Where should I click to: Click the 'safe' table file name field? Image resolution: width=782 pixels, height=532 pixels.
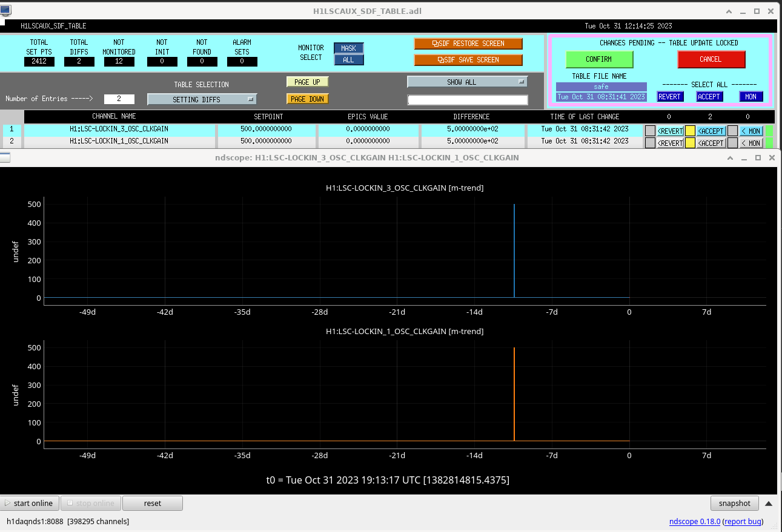tap(601, 87)
